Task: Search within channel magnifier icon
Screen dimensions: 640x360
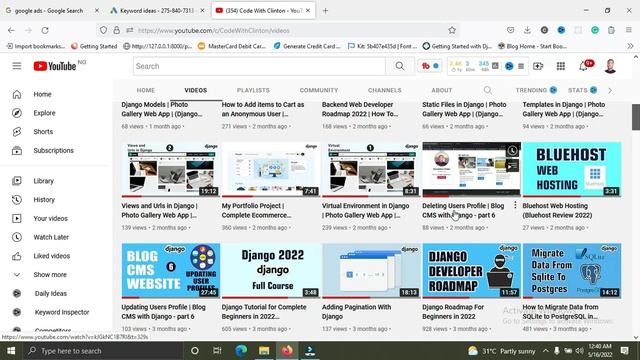Action: coord(487,90)
